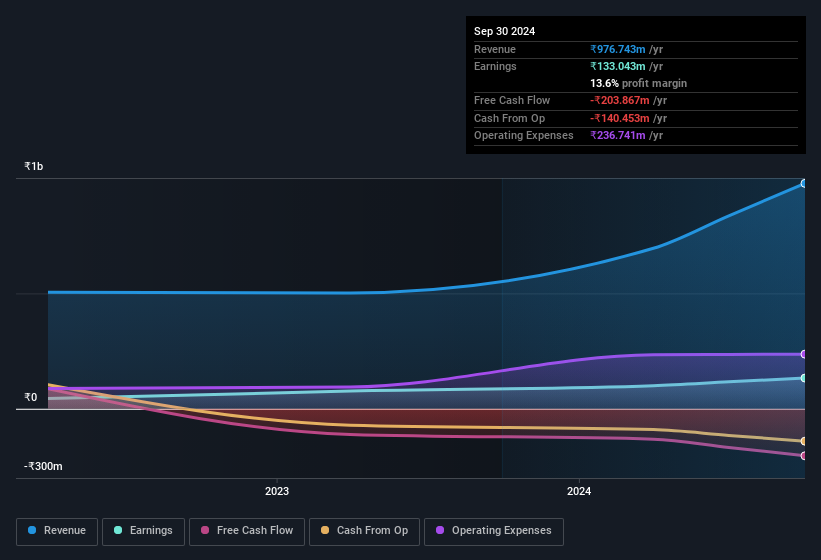Click the tooltip Revenue label
Viewport: 821px width, 560px height.
pyautogui.click(x=495, y=49)
